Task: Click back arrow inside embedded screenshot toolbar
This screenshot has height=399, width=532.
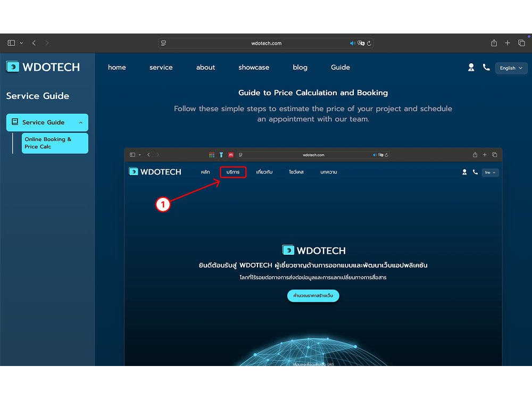Action: pyautogui.click(x=148, y=155)
